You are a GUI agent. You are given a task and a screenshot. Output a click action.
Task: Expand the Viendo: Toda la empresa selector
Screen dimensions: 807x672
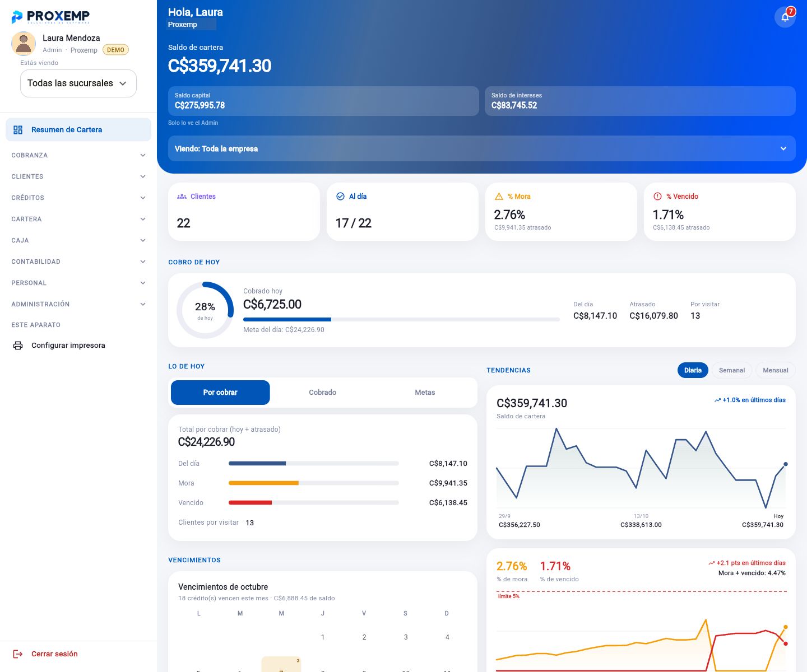[482, 148]
